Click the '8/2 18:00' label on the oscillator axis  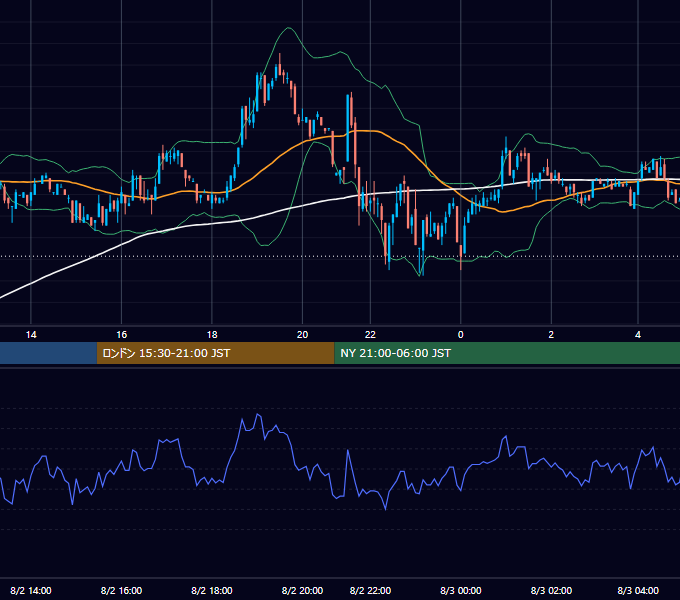212,590
